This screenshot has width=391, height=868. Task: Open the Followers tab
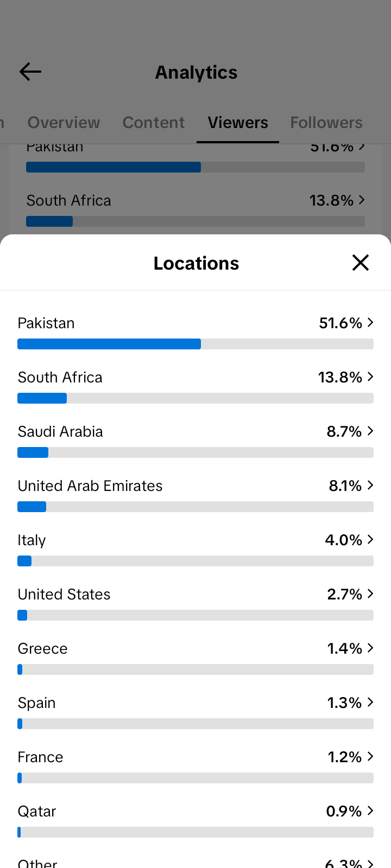[x=326, y=123]
